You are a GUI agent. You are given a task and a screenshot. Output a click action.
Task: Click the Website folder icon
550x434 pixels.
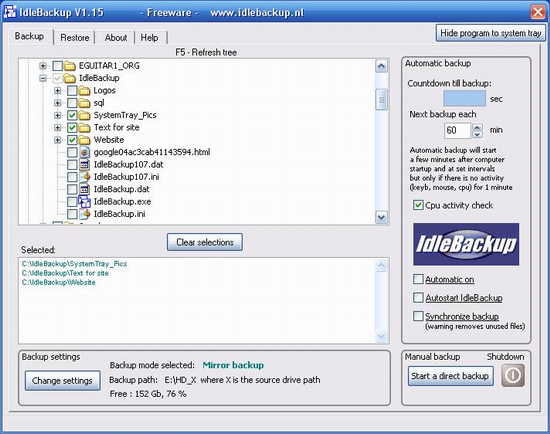pyautogui.click(x=85, y=140)
